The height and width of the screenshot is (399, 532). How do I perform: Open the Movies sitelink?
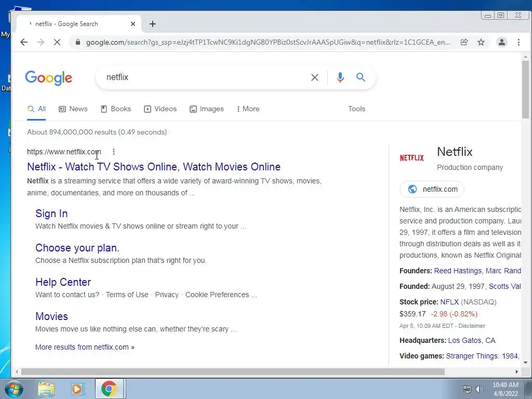click(x=51, y=316)
